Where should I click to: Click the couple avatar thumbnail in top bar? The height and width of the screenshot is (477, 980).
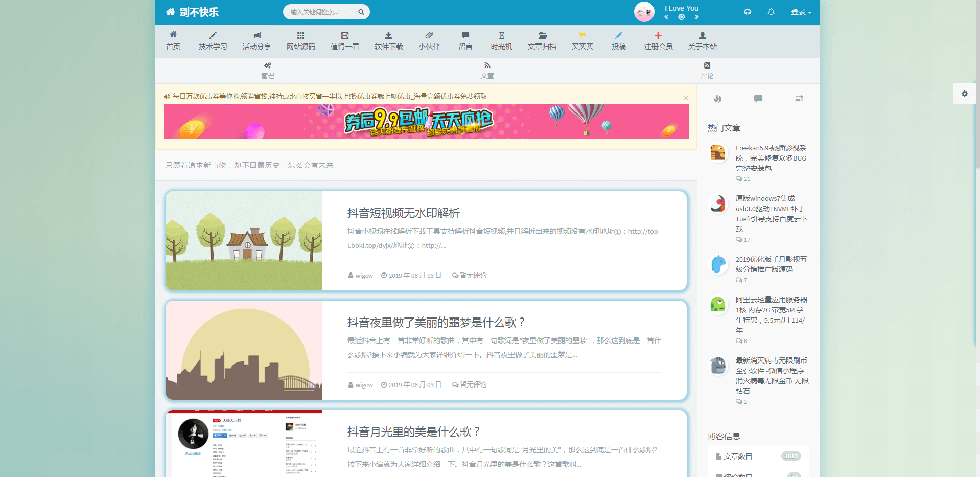[x=644, y=11]
